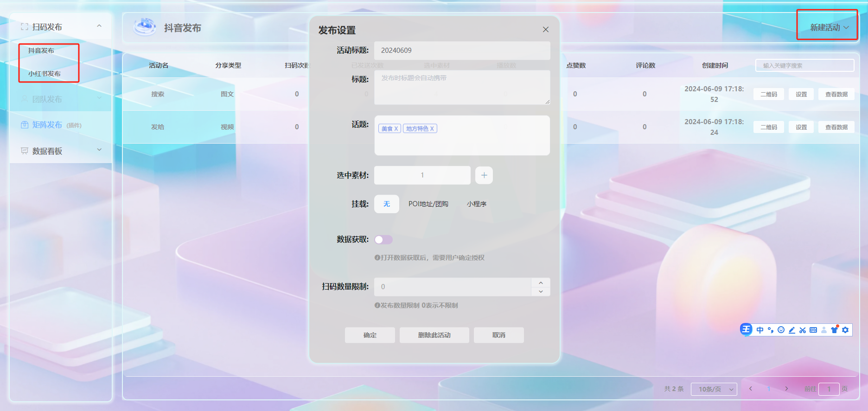Remove the 美食 topic tag
The width and height of the screenshot is (868, 411).
(396, 129)
